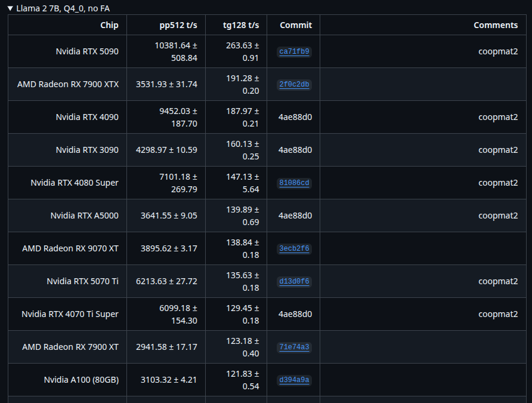This screenshot has width=532, height=403.
Task: Click the 4ae88d0 commit in RTX 3090 row
Action: [295, 150]
